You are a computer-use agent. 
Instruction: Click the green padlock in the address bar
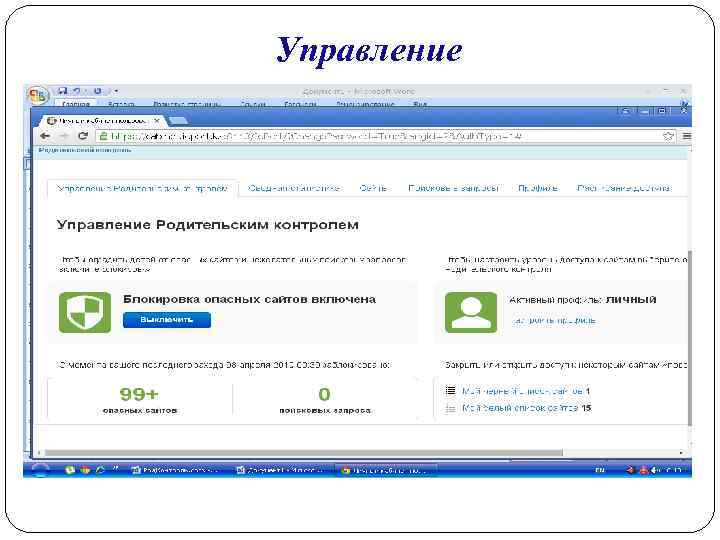103,136
